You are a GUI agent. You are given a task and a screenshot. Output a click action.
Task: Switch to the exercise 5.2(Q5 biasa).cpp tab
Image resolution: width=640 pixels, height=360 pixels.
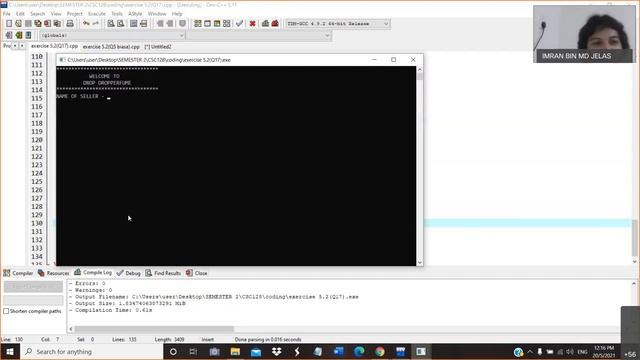[x=111, y=47]
